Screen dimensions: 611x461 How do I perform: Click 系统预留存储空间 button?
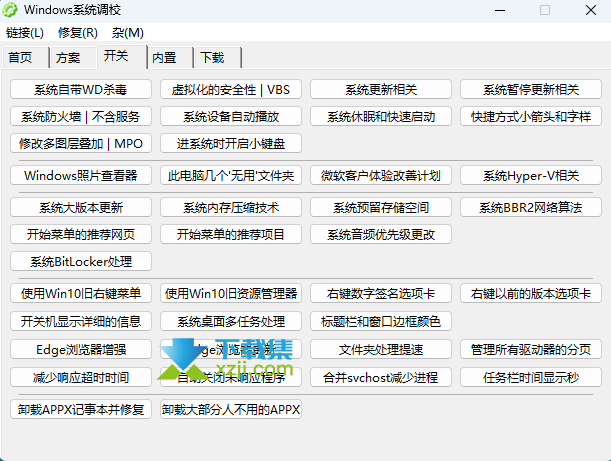tap(381, 207)
